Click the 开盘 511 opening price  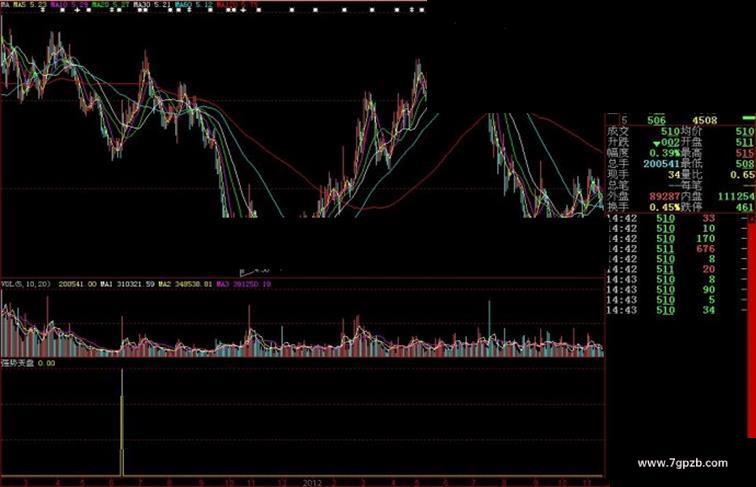(744, 142)
